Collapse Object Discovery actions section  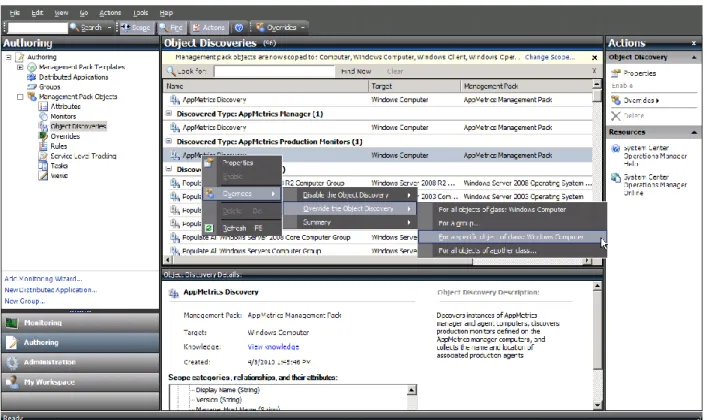tap(693, 57)
